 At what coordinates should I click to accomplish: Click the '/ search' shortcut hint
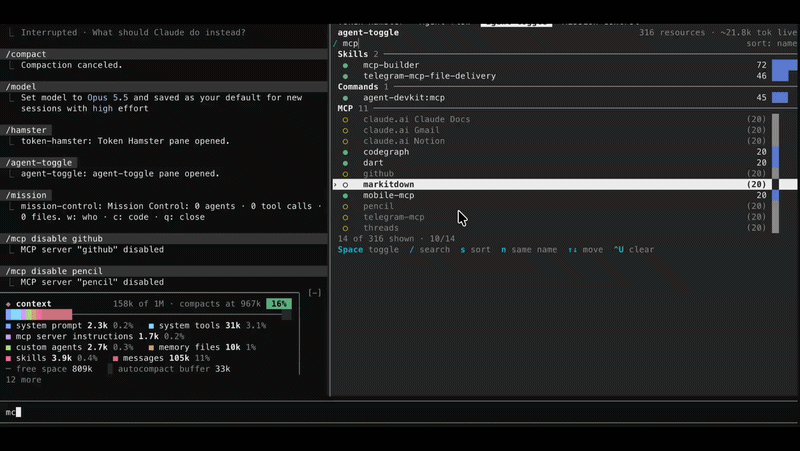tap(430, 249)
